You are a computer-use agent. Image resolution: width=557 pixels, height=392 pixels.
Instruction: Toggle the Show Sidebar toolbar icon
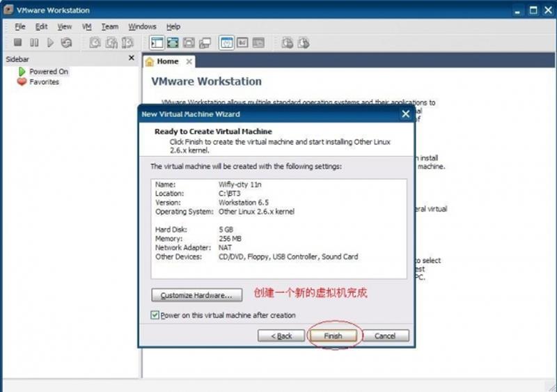157,42
